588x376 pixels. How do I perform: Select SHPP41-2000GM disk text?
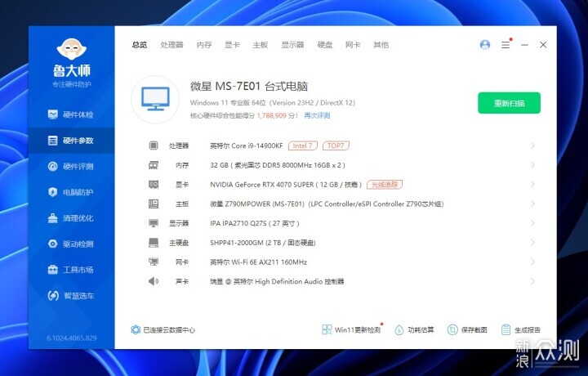(x=262, y=243)
